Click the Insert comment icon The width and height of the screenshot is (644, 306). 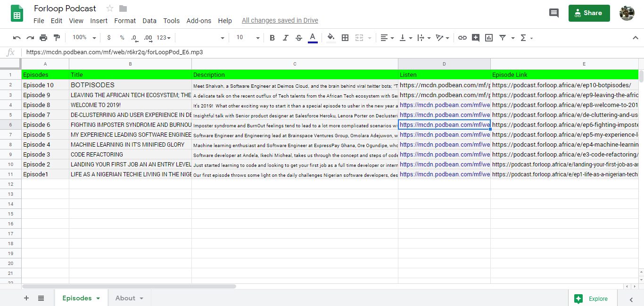[476, 38]
